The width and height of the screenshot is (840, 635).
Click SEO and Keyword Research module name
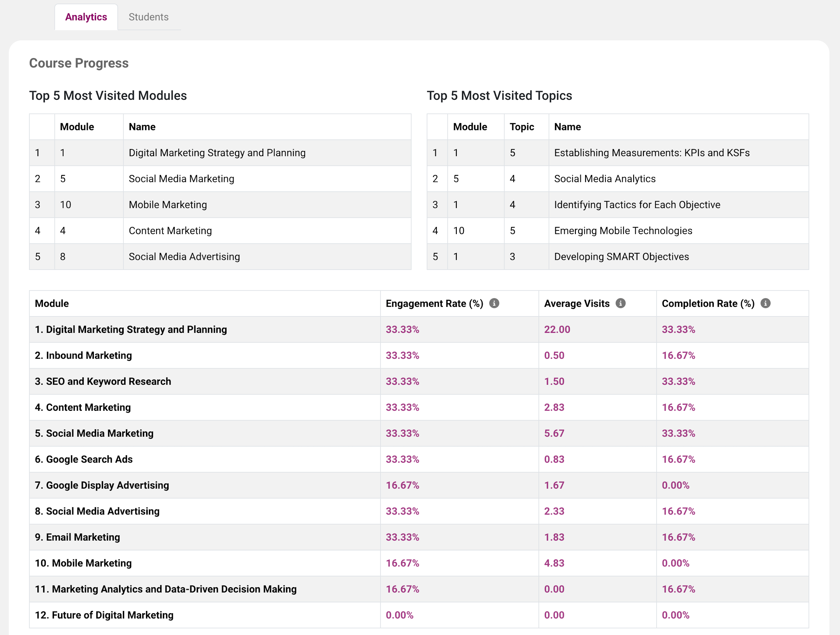point(103,381)
